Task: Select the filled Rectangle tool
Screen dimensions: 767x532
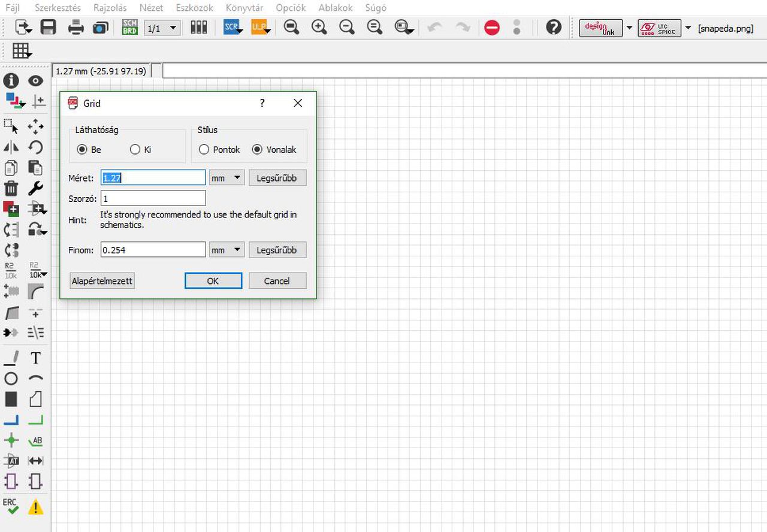Action: 11,399
